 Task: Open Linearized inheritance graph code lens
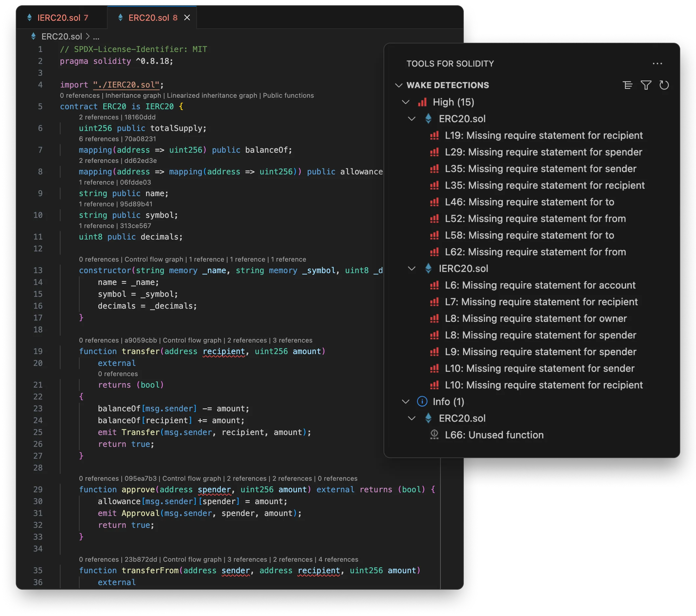[212, 95]
